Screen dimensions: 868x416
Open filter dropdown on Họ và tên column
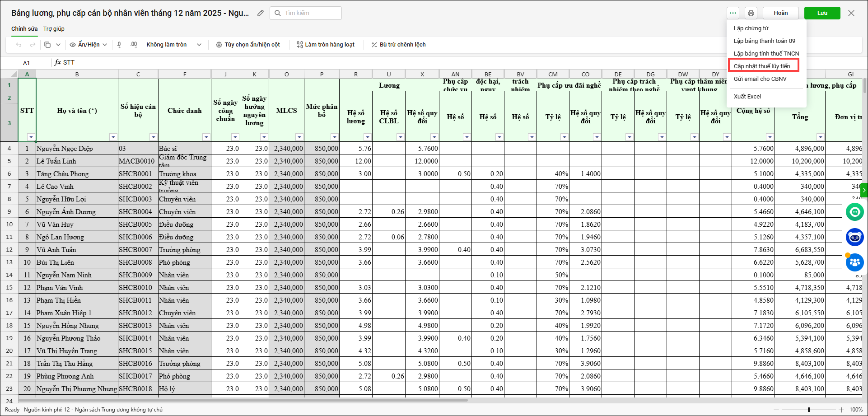pos(113,137)
